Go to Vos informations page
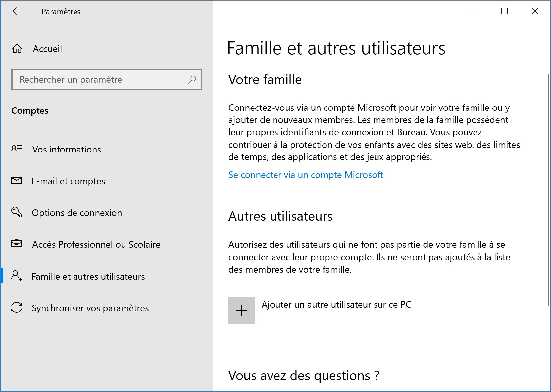The image size is (551, 392). tap(67, 149)
